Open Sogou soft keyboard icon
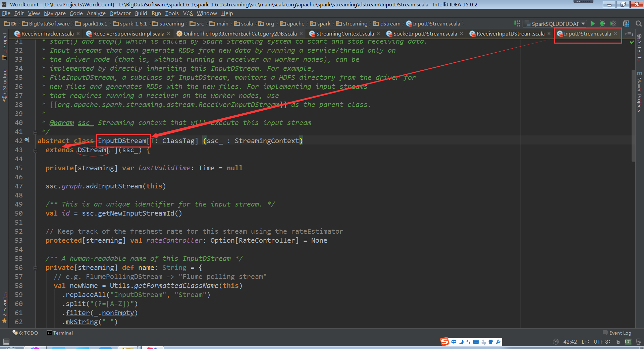 pos(476,342)
